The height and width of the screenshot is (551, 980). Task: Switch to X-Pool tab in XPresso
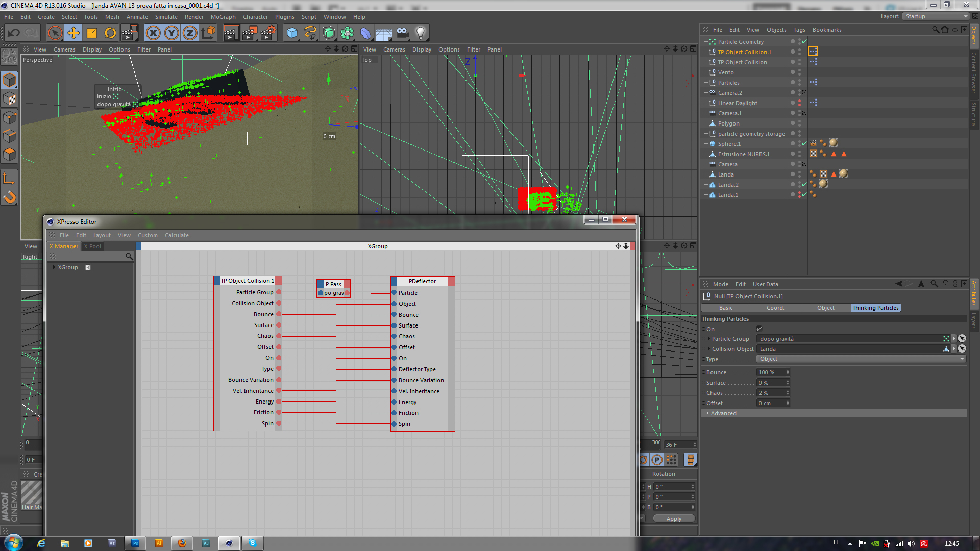point(92,246)
